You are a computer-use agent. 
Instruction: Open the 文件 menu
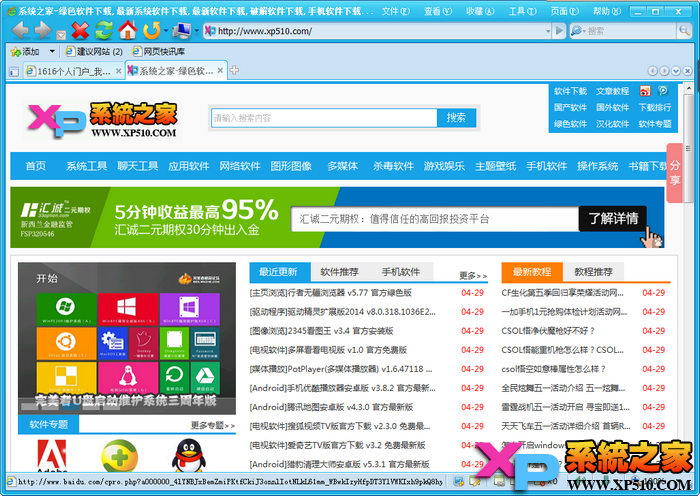coord(396,11)
